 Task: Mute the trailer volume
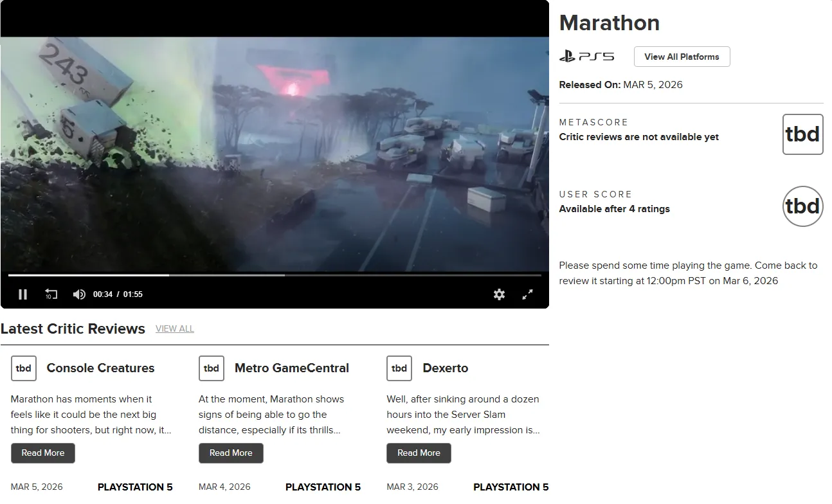tap(79, 294)
